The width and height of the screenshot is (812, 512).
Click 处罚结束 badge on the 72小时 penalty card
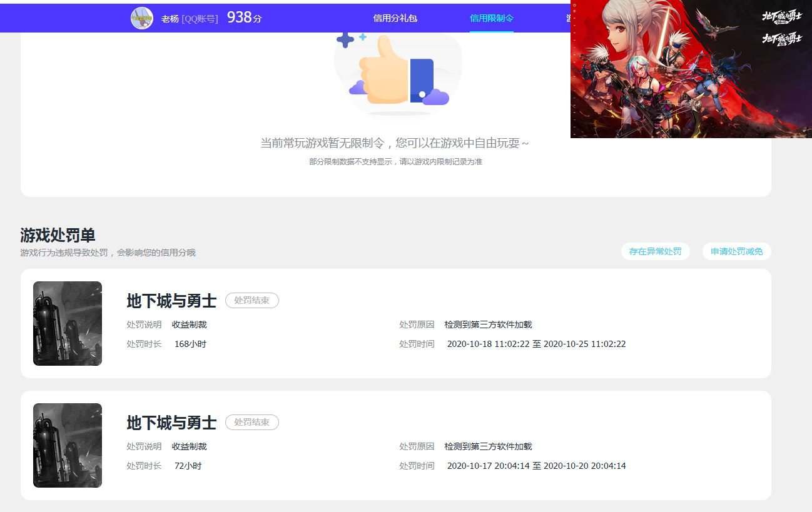[251, 422]
